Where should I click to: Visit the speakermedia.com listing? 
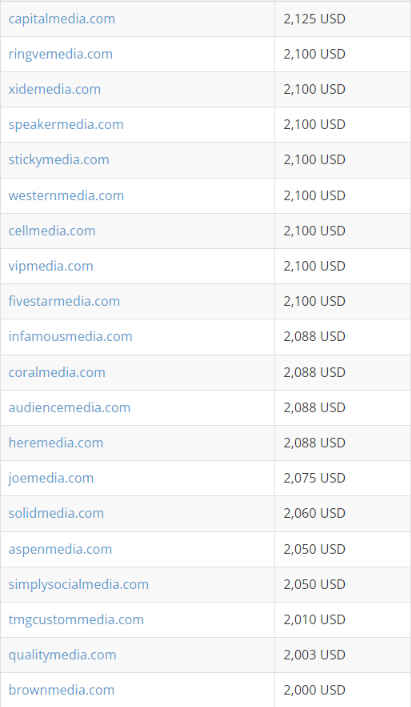tap(66, 125)
